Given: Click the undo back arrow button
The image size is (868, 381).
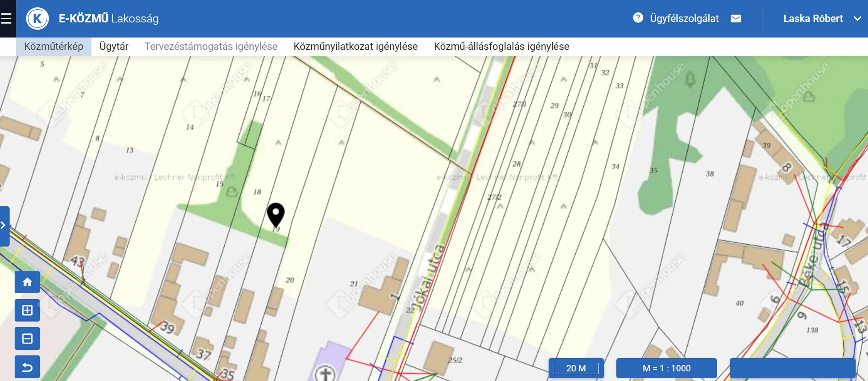Looking at the screenshot, I should (x=27, y=367).
